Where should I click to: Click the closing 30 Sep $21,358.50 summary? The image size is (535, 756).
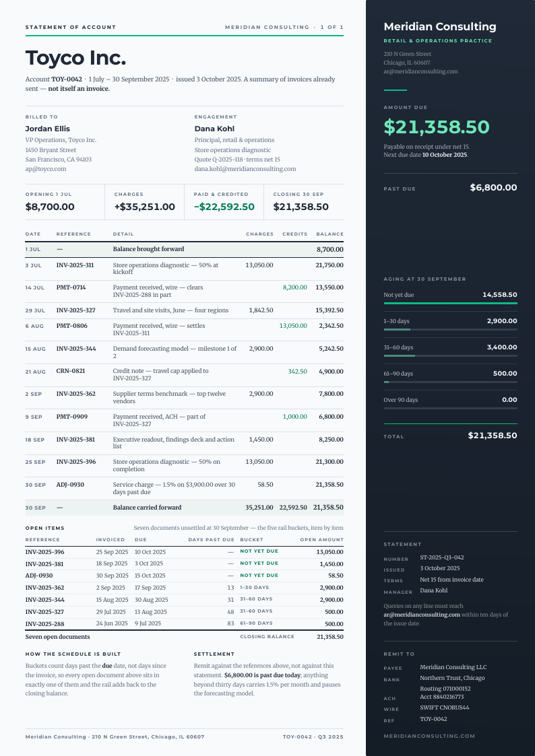(301, 207)
